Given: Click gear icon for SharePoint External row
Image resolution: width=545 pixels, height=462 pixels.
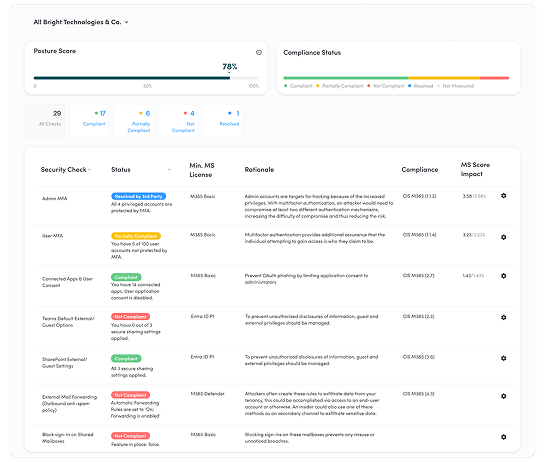Looking at the screenshot, I should pyautogui.click(x=503, y=358).
